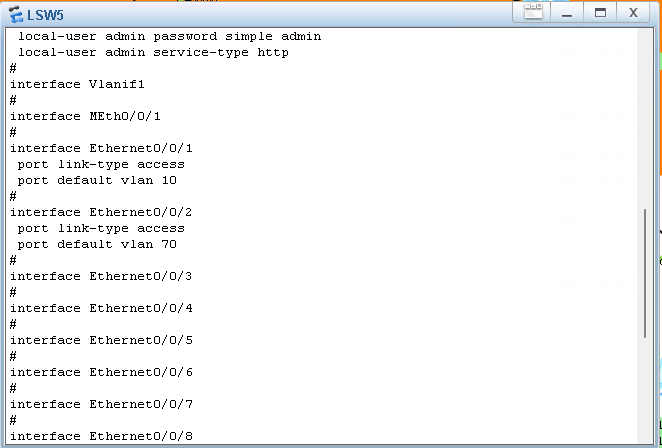Click the 'port default vlan 70' line
The height and width of the screenshot is (448, 662).
tap(97, 244)
